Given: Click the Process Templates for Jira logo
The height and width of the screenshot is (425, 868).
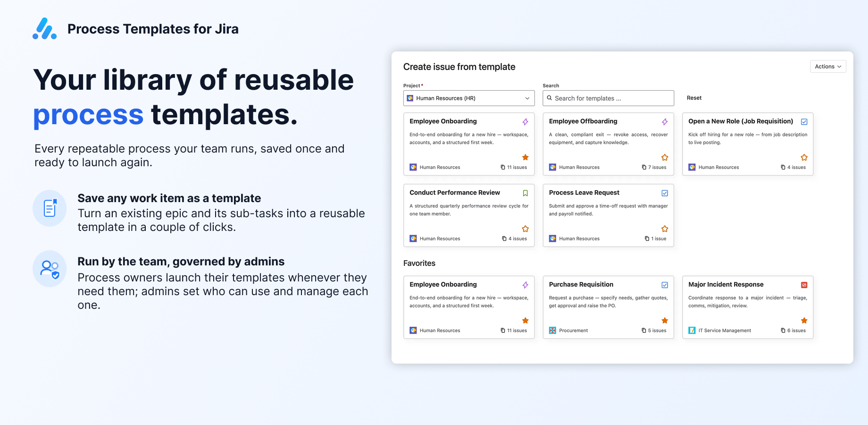Looking at the screenshot, I should click(45, 29).
